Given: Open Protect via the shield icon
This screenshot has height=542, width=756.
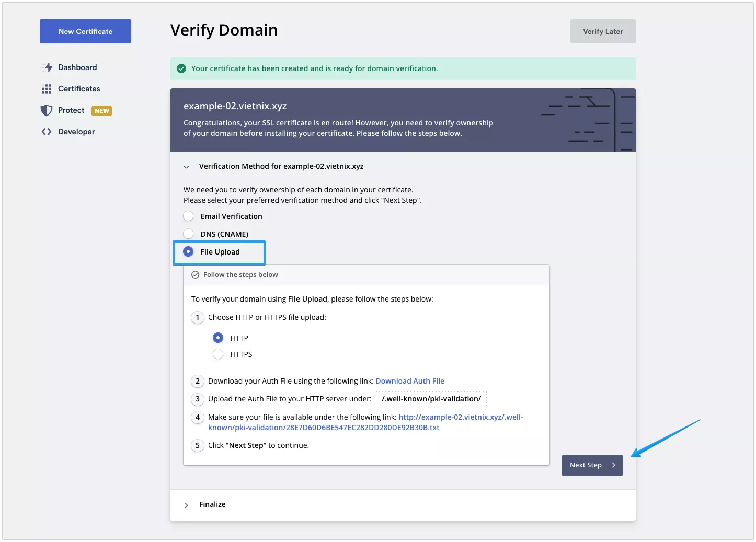Looking at the screenshot, I should [x=47, y=110].
